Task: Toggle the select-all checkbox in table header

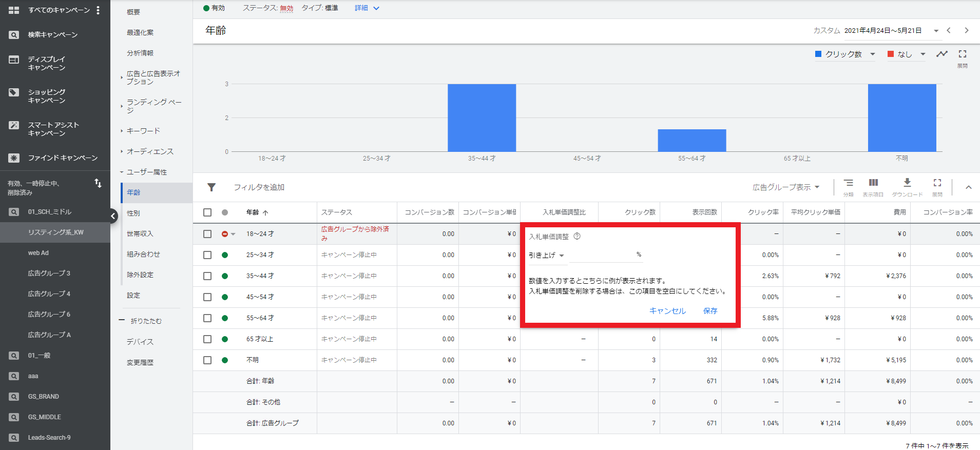Action: 207,212
